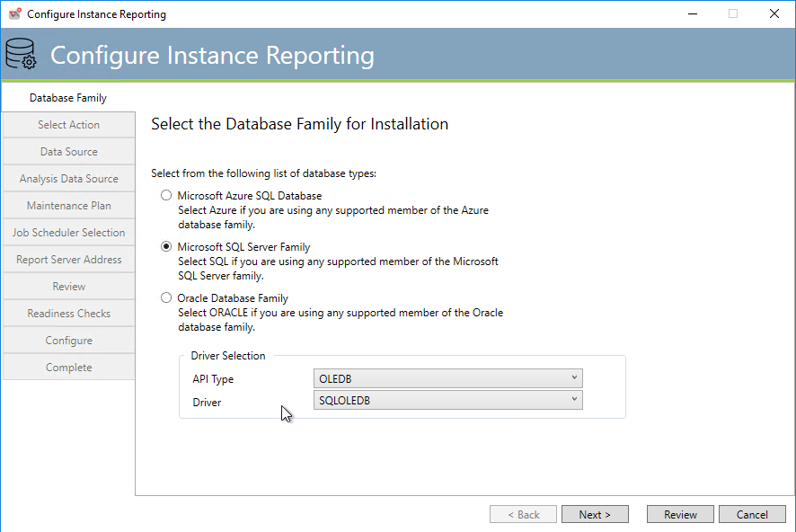The width and height of the screenshot is (796, 532).
Task: Click the application icon in the title bar
Action: [x=13, y=13]
